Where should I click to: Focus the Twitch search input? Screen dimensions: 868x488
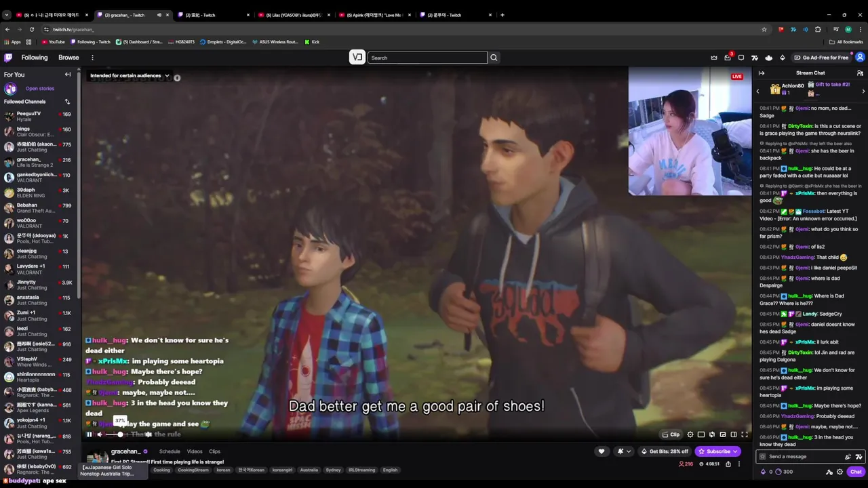(427, 58)
